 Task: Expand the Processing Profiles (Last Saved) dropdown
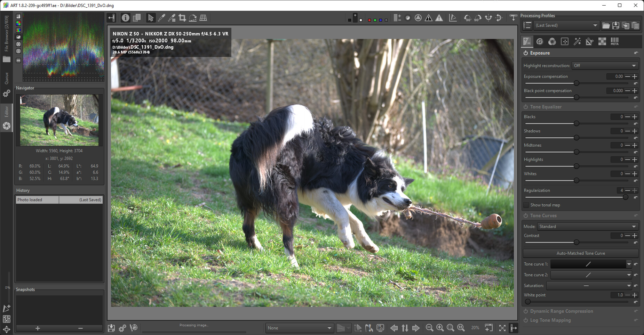(x=566, y=25)
